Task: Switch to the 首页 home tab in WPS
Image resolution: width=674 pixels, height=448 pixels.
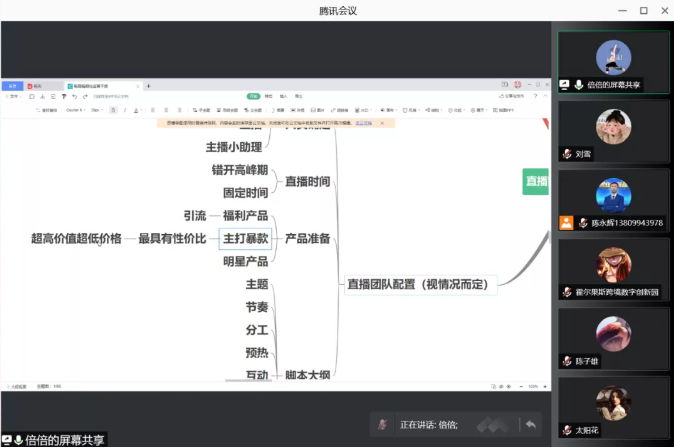Action: pyautogui.click(x=12, y=86)
